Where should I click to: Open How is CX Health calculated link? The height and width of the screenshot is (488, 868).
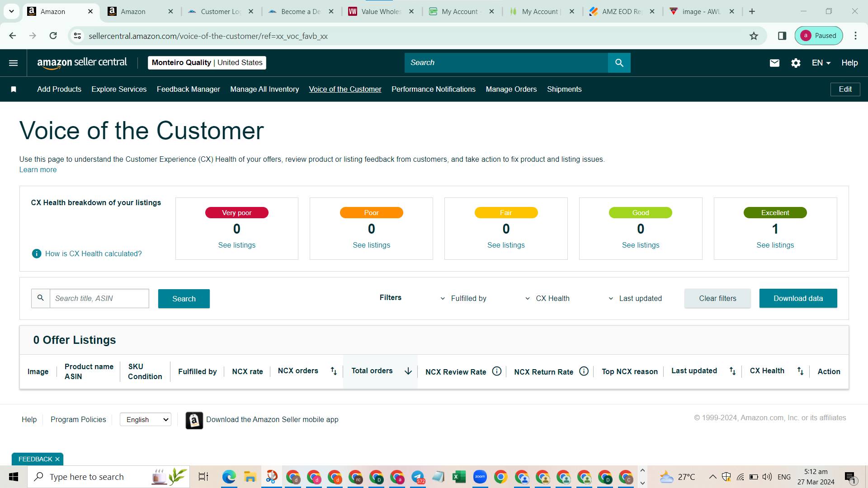94,254
